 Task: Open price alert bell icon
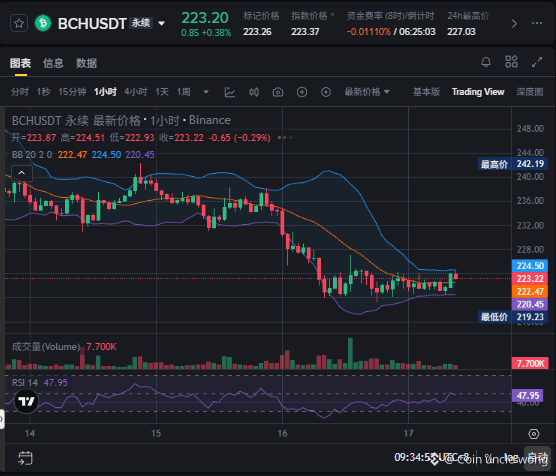[x=486, y=62]
